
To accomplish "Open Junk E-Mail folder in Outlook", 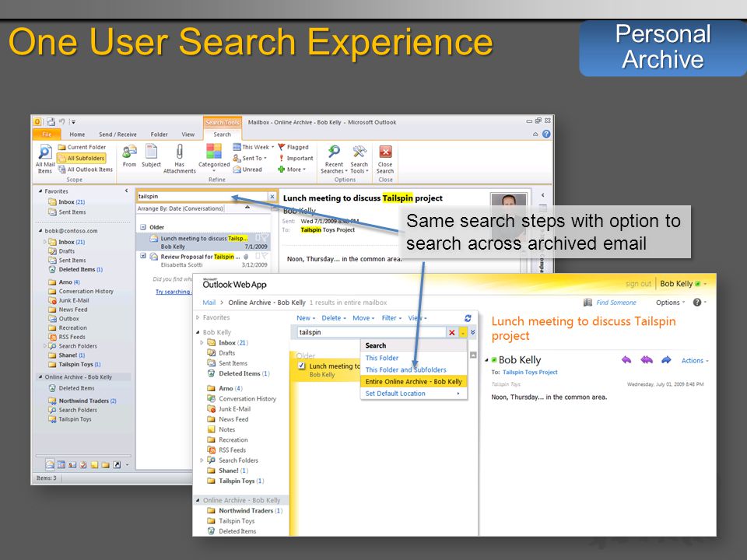I will [68, 300].
